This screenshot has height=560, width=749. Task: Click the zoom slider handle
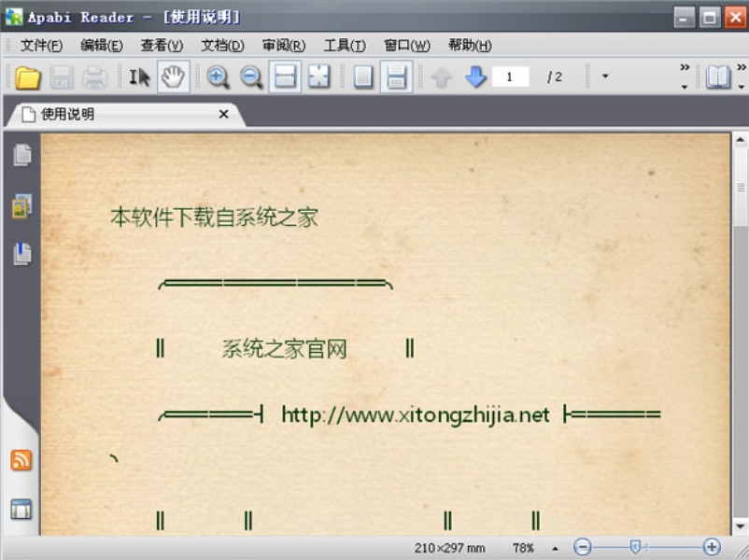click(635, 547)
